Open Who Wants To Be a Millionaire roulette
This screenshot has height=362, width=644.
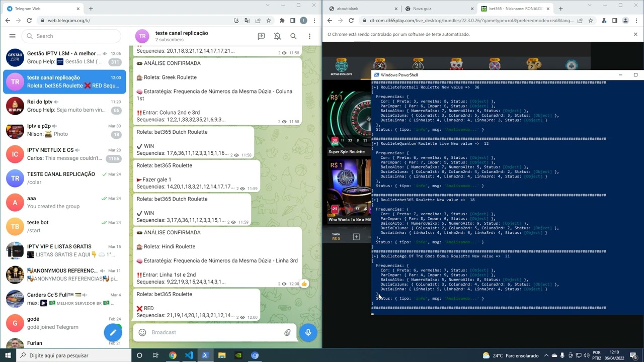click(x=349, y=192)
